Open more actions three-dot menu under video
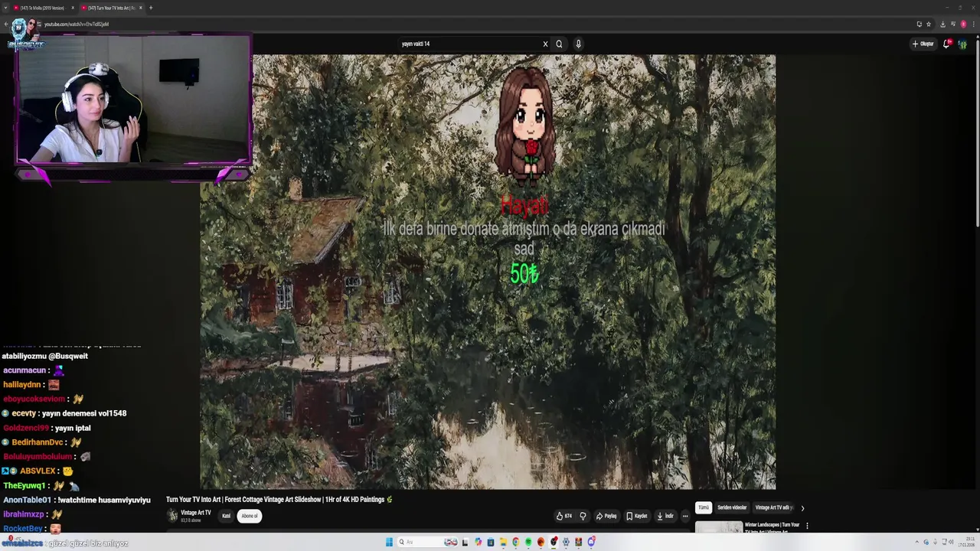Viewport: 980px width, 551px height. pos(685,516)
